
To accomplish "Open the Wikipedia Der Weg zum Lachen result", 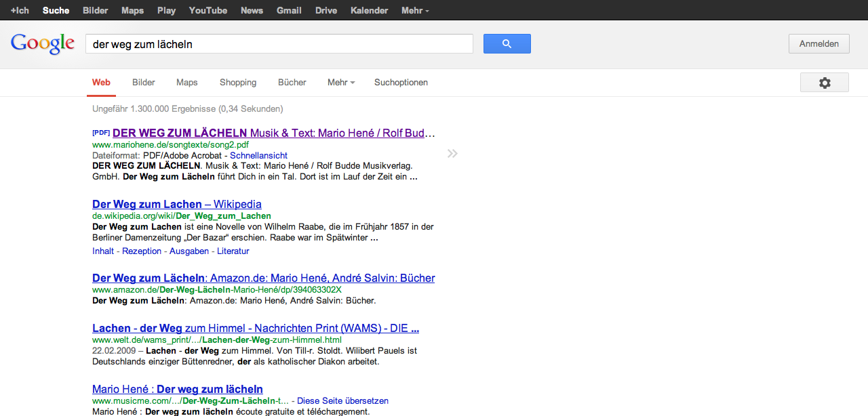I will click(x=176, y=204).
